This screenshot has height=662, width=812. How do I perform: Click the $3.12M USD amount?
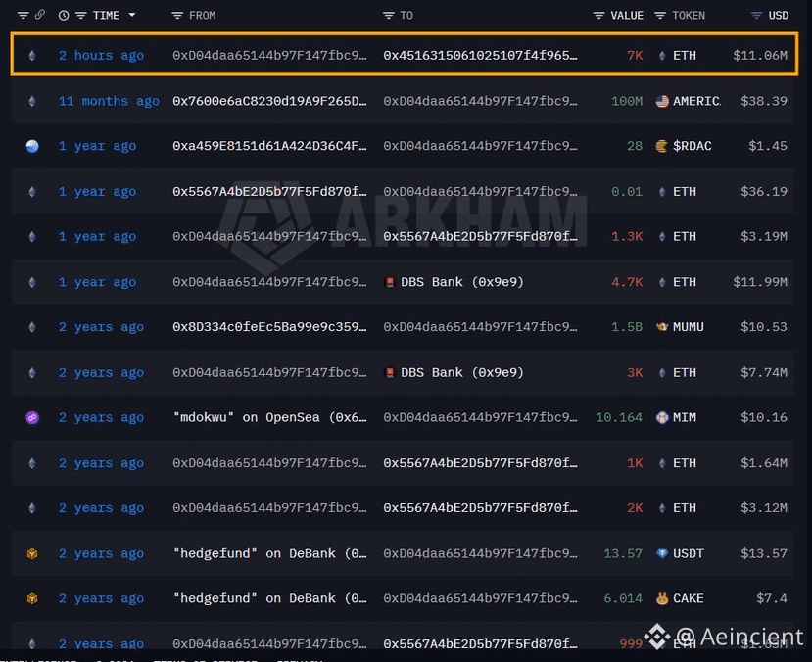(x=764, y=507)
